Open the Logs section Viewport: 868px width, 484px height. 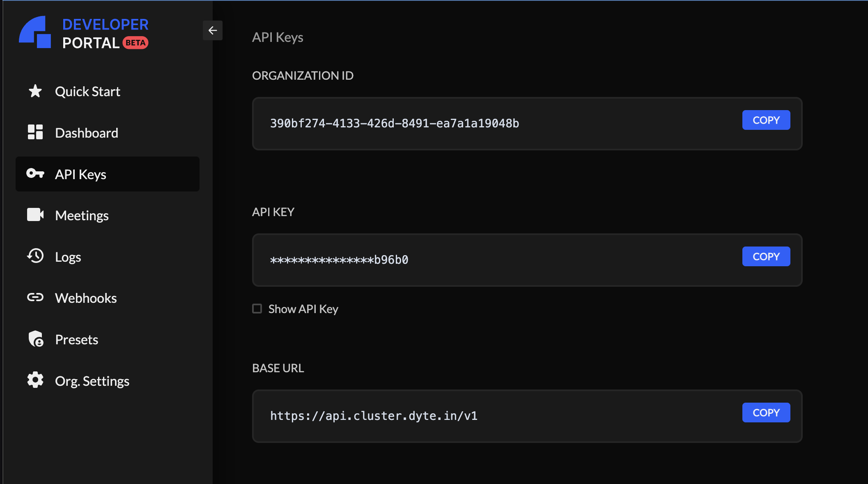[68, 256]
